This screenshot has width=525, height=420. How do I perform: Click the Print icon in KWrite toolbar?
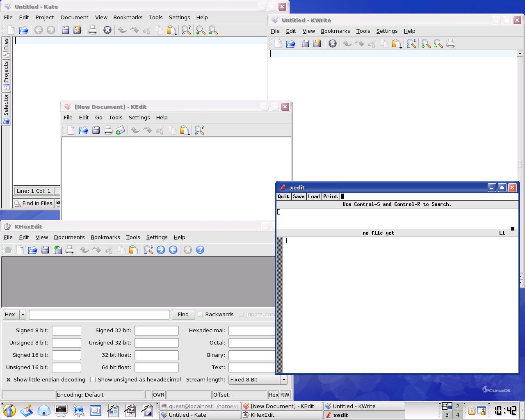coord(451,43)
